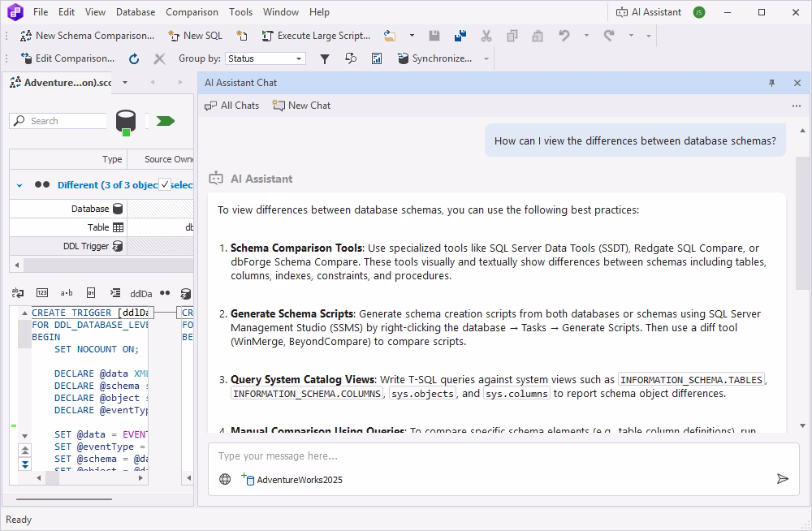Image resolution: width=812 pixels, height=531 pixels.
Task: Click the 01 document icon in diff toolbar
Action: tap(91, 293)
